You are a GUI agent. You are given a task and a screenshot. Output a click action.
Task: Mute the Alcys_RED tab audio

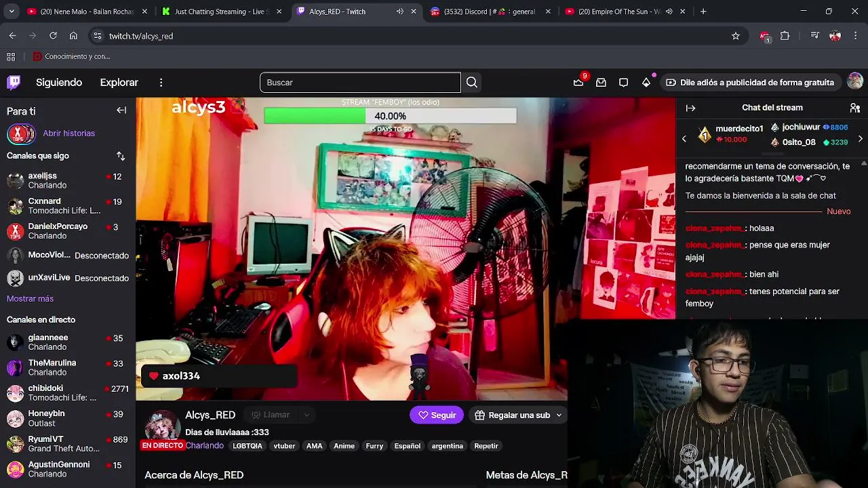[400, 12]
